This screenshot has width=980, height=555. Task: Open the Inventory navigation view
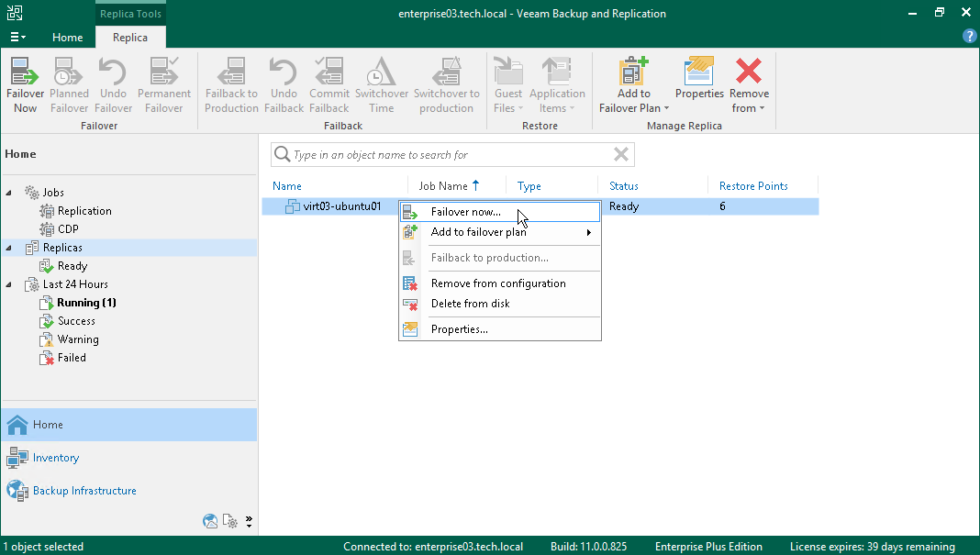click(128, 458)
